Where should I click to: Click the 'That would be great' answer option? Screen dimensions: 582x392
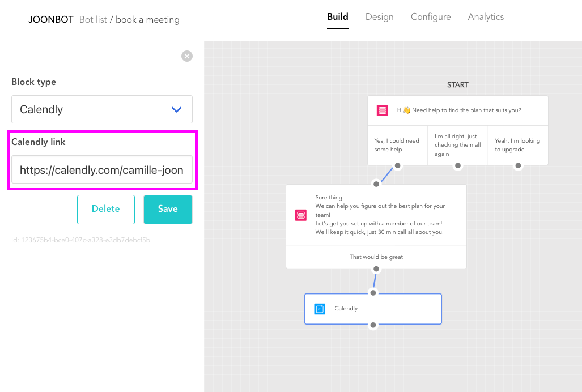point(376,257)
